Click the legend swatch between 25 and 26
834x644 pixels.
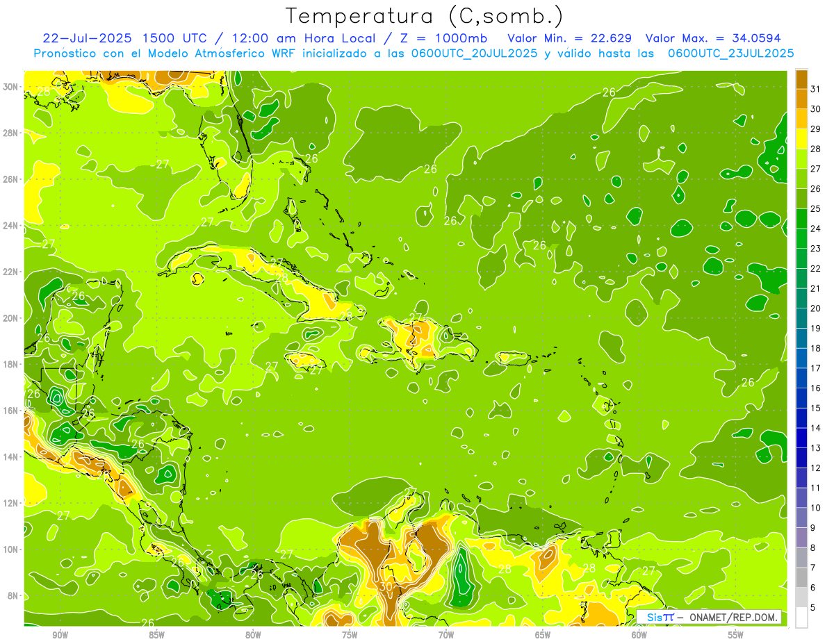point(801,198)
